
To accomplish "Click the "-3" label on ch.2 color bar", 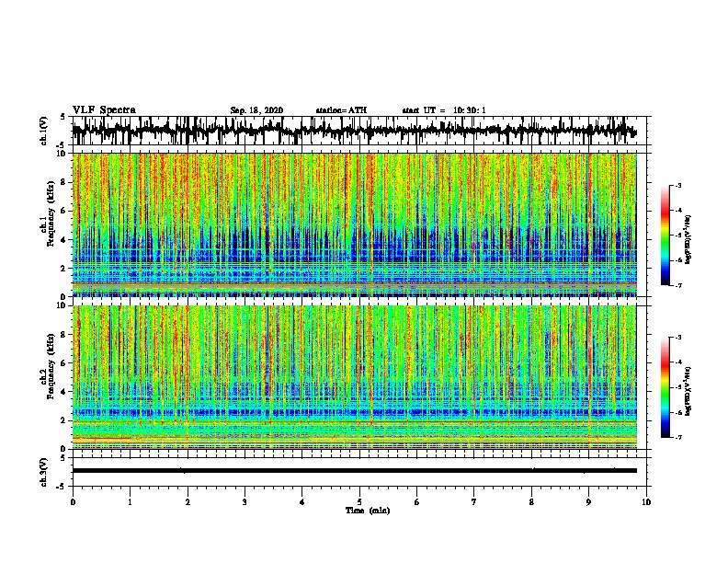I will [x=678, y=338].
